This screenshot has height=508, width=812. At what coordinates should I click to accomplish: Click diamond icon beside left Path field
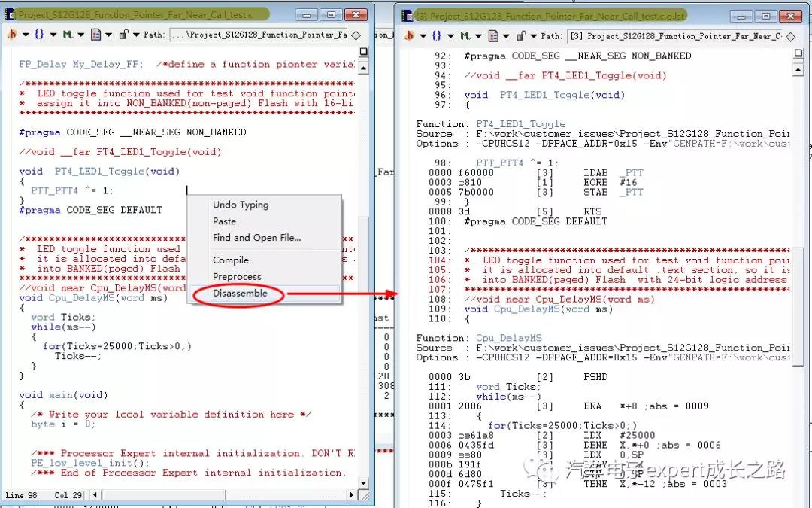click(x=356, y=35)
